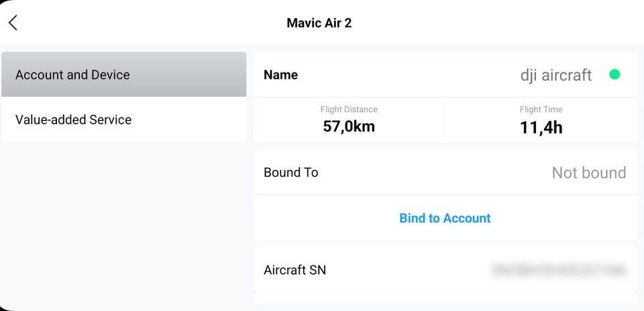This screenshot has height=311, width=644.
Task: Select the 57,0km distance value
Action: point(349,127)
